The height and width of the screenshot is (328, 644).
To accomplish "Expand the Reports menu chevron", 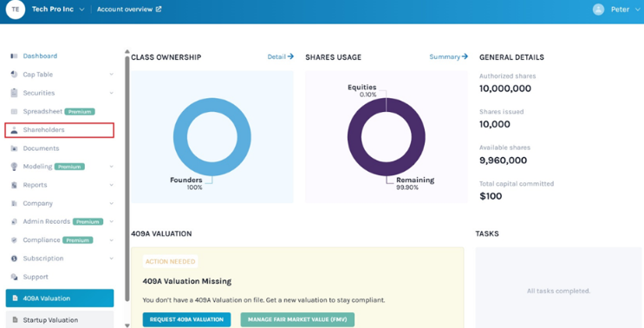I will 111,185.
